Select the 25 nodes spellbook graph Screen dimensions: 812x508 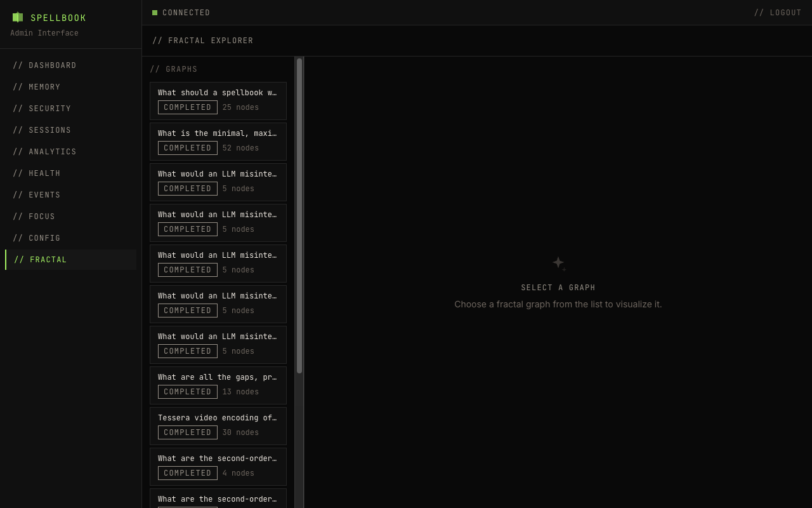tap(218, 101)
